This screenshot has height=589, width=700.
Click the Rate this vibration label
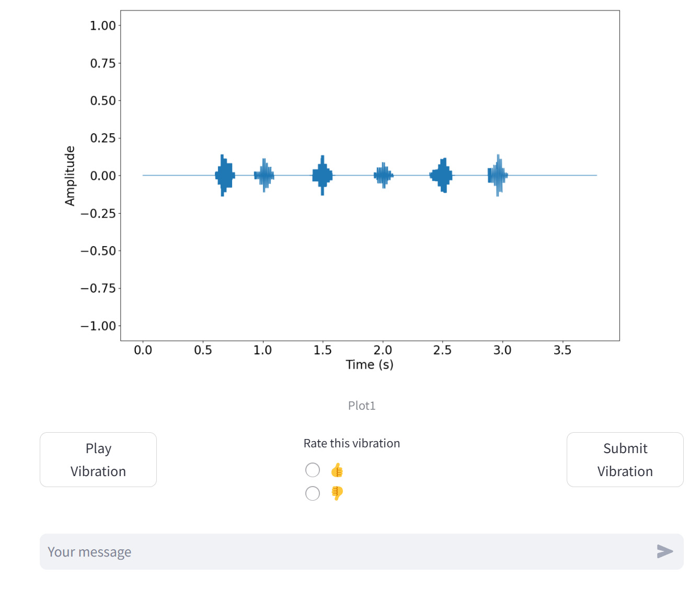pos(352,443)
